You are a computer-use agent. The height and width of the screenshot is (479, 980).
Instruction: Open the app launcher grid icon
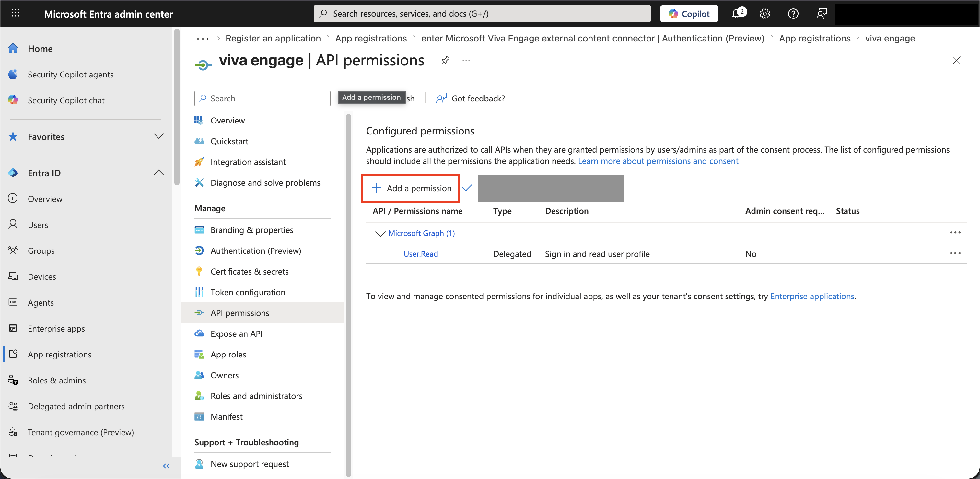coord(15,13)
